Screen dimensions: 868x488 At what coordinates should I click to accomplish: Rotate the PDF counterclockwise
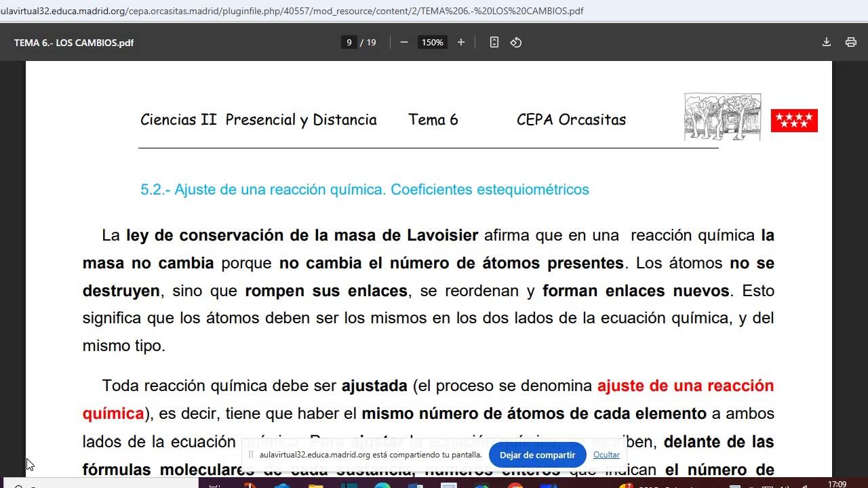point(516,42)
